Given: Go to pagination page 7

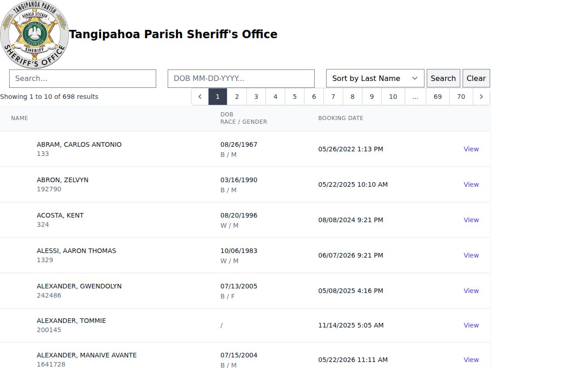Looking at the screenshot, I should click(x=334, y=97).
